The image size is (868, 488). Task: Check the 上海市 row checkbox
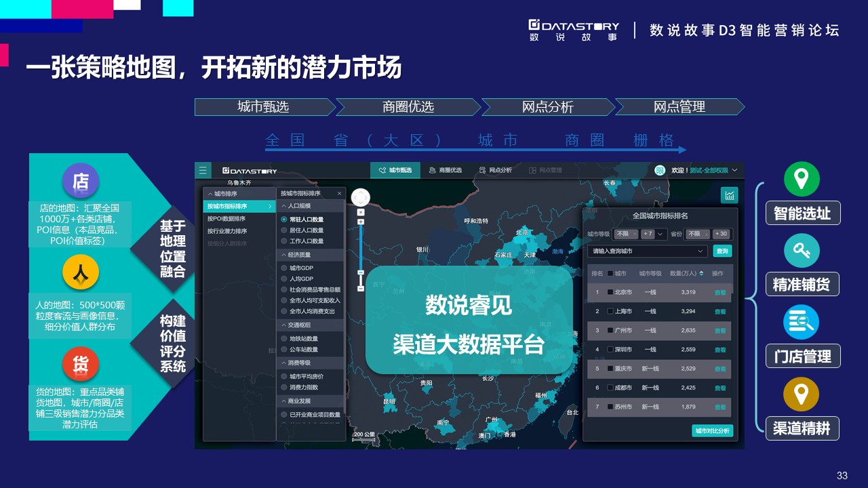610,311
